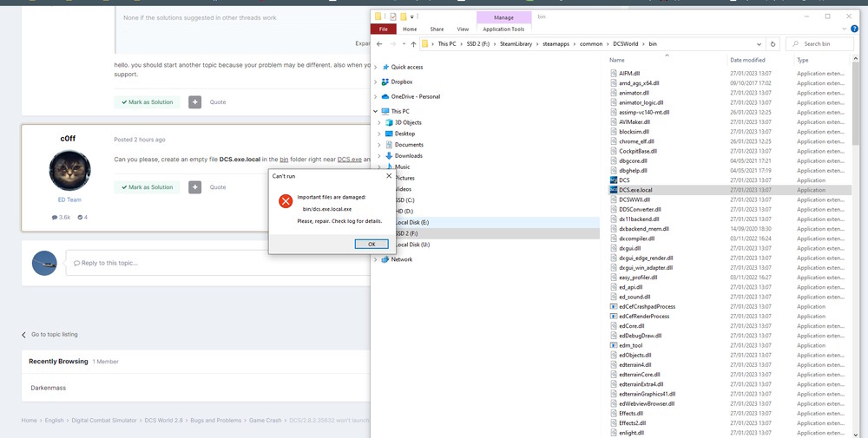Viewport: 868px width, 438px height.
Task: Click the c0ff username link
Action: pos(67,139)
